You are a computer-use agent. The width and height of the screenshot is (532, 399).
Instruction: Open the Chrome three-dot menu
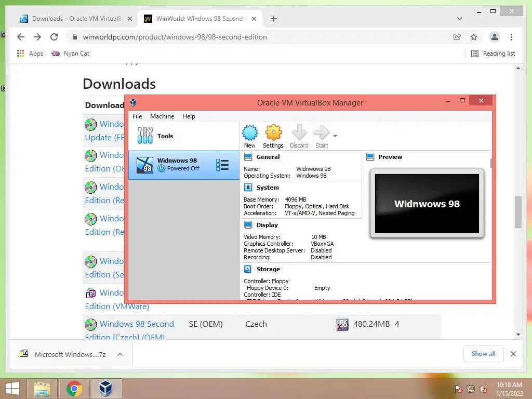[x=511, y=37]
